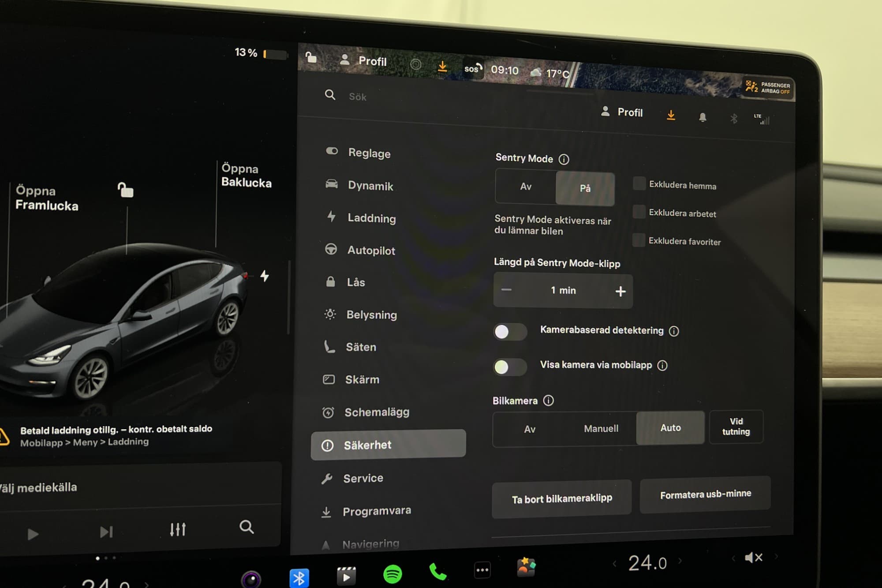Image resolution: width=882 pixels, height=588 pixels.
Task: Tap the charging lightning bolt by the car
Action: (265, 276)
